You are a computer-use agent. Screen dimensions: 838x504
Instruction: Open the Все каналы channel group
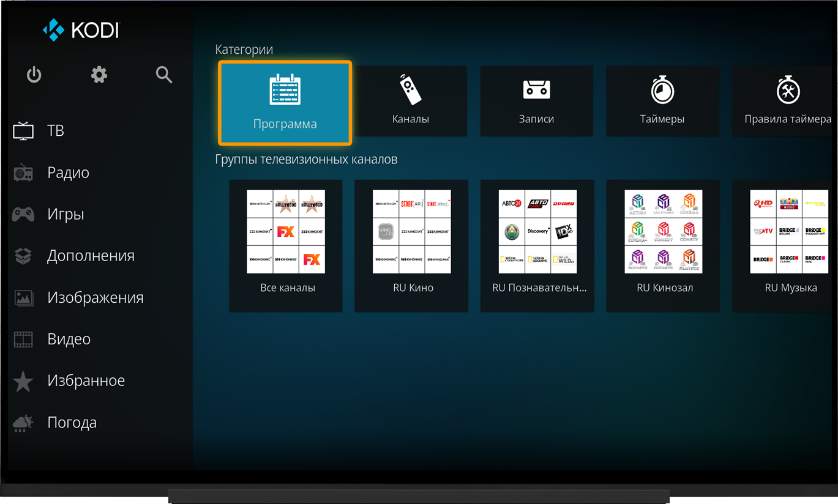click(286, 246)
